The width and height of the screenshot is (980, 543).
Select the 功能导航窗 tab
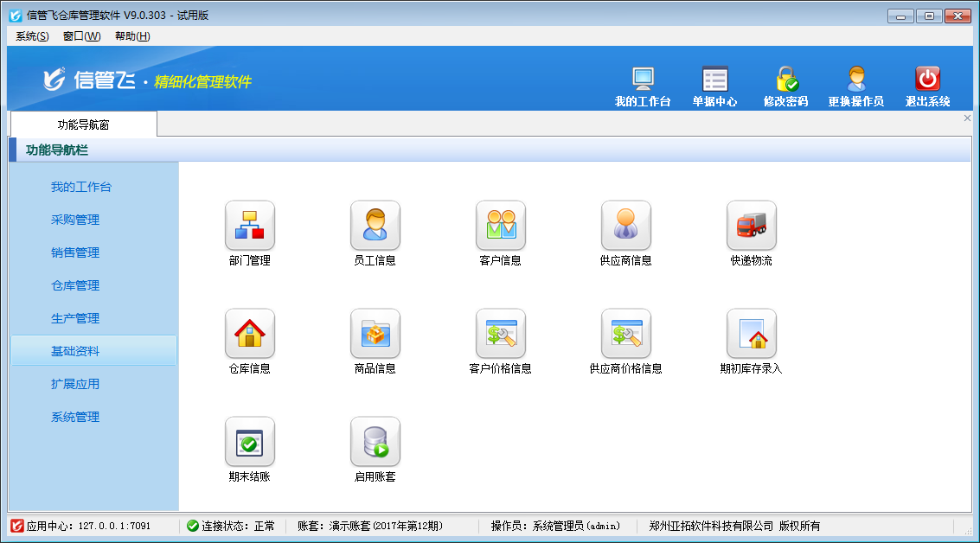point(83,125)
